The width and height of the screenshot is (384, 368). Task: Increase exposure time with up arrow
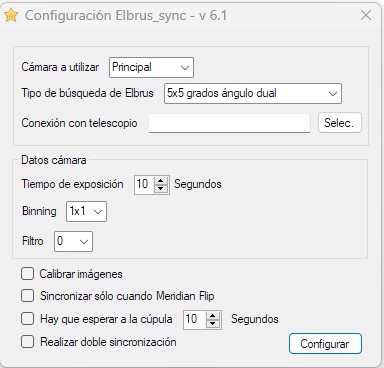(x=161, y=181)
